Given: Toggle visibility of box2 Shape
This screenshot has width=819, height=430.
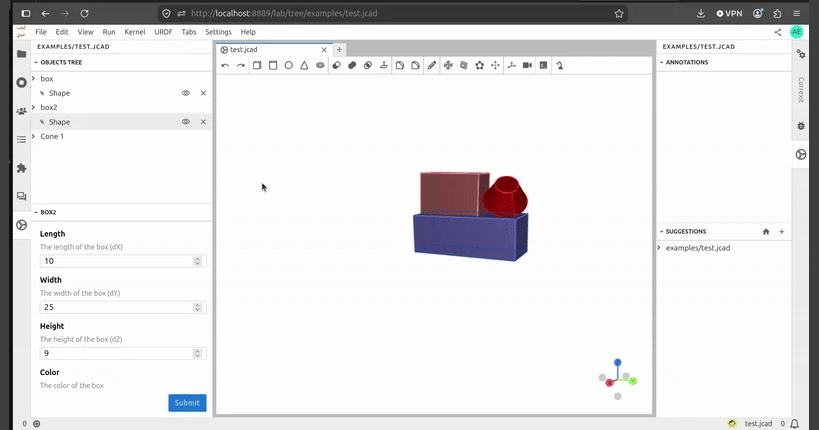Looking at the screenshot, I should pyautogui.click(x=185, y=122).
